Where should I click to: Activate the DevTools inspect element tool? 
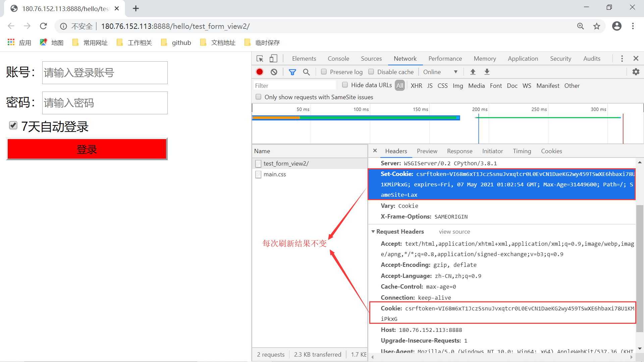[x=260, y=59]
